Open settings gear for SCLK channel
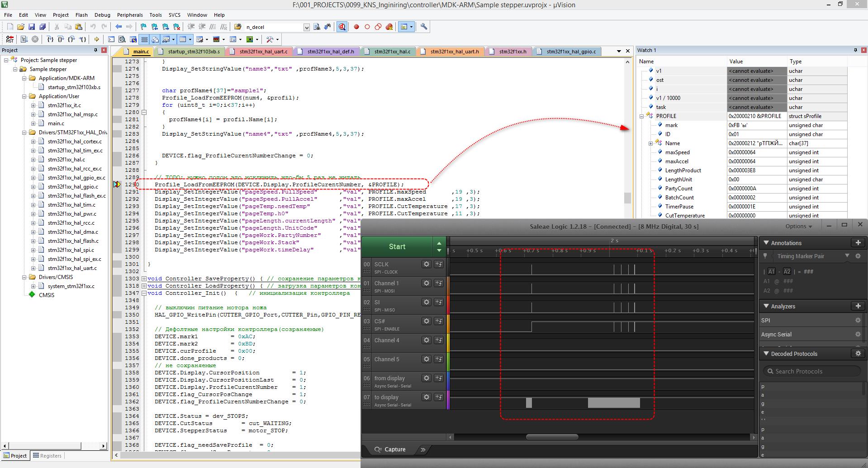This screenshot has height=468, width=868. [426, 264]
